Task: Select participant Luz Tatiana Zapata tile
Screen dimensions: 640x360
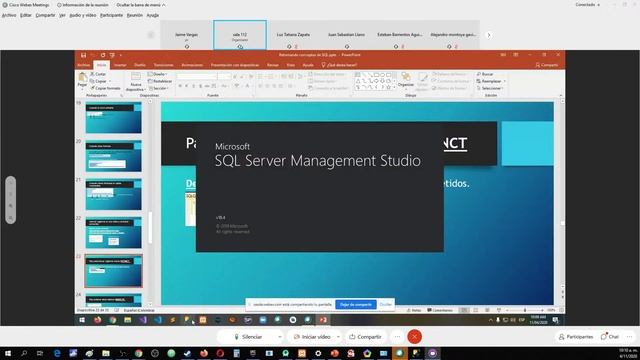Action: click(x=293, y=35)
